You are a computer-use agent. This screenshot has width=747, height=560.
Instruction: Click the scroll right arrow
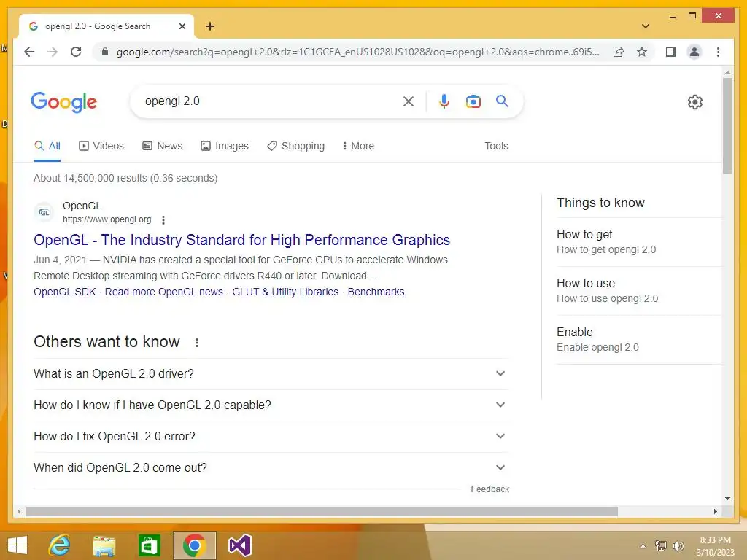tap(715, 511)
